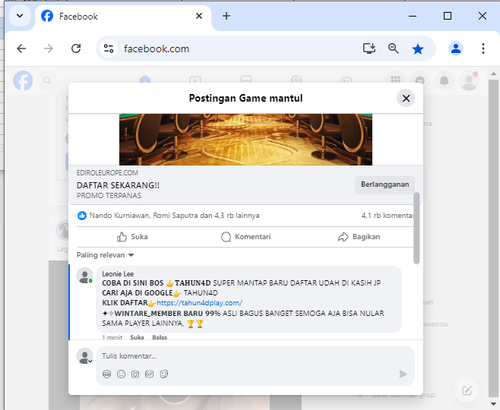Open DAFTAR SEKARANG!! link headline
This screenshot has height=410, width=500.
click(x=118, y=185)
